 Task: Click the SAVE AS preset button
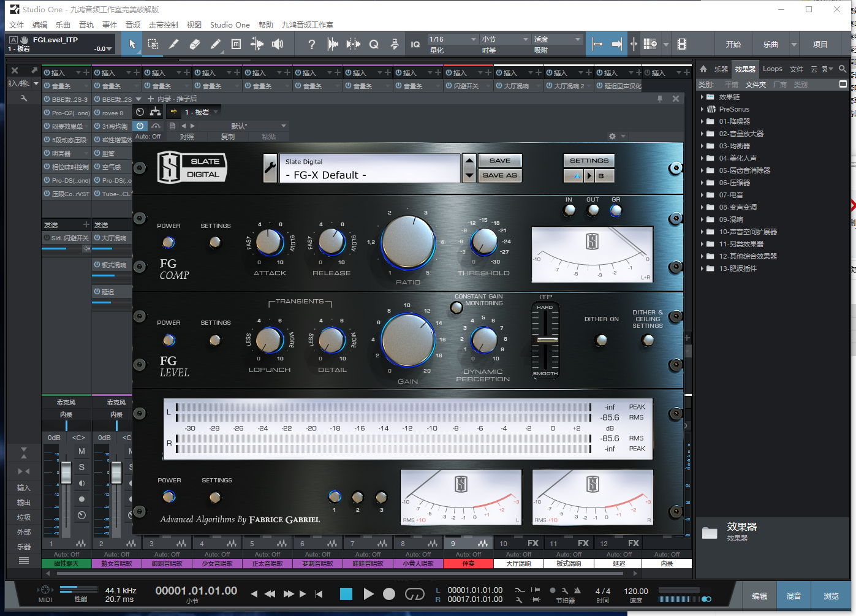pyautogui.click(x=499, y=175)
